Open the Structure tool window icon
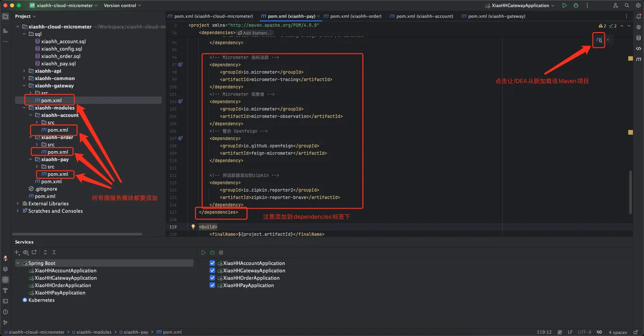644x336 pixels. pyautogui.click(x=5, y=31)
